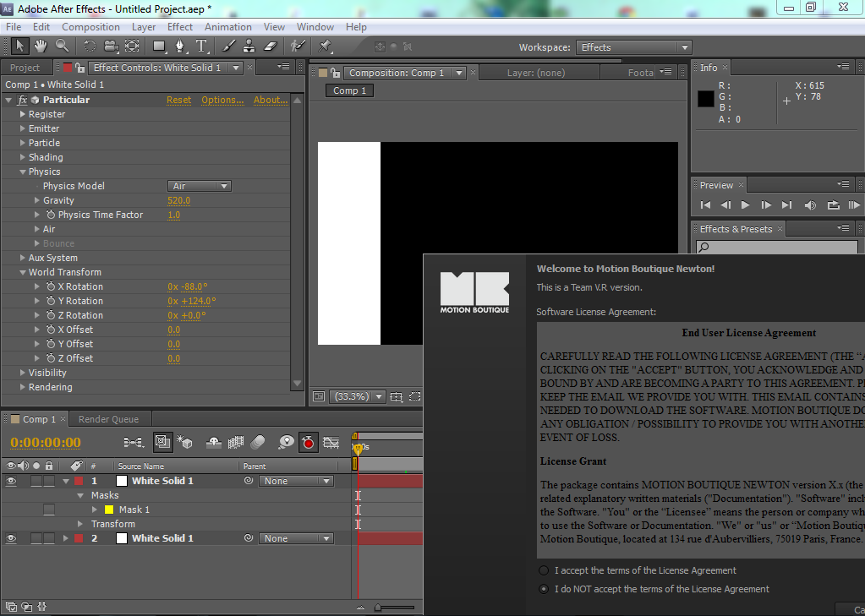
Task: Switch to the Project tab
Action: point(25,68)
